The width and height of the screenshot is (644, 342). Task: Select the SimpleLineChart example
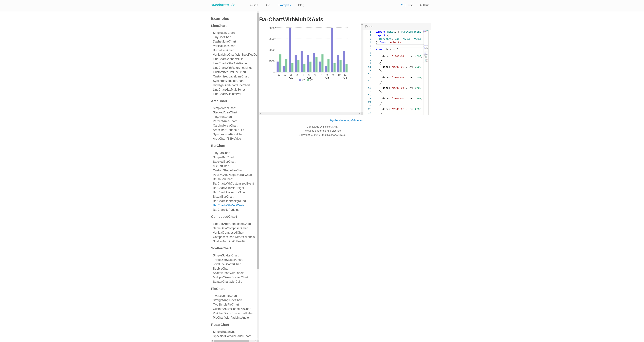pyautogui.click(x=224, y=32)
